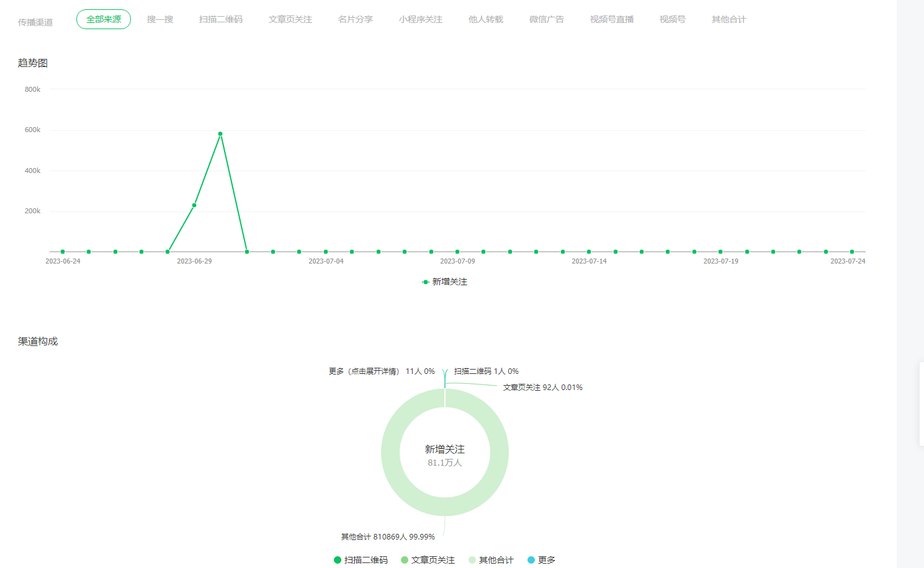Toggle 更多 legend item under donut chart
This screenshot has width=924, height=568.
coord(541,560)
